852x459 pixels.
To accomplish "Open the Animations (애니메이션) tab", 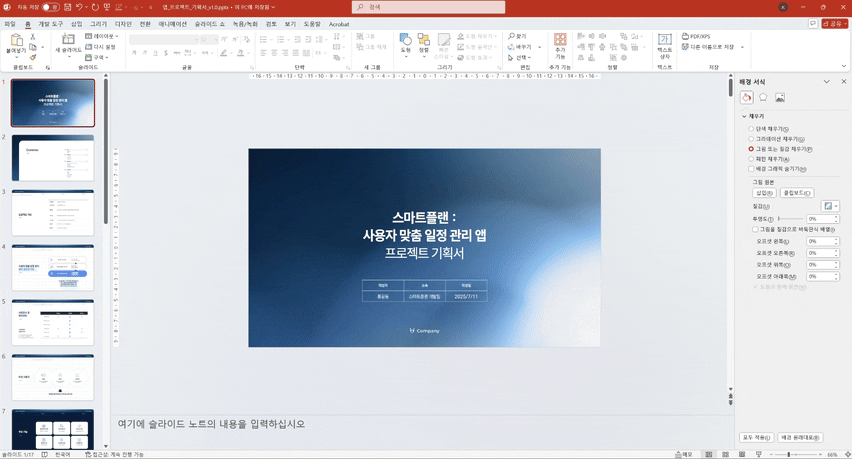I will click(173, 24).
